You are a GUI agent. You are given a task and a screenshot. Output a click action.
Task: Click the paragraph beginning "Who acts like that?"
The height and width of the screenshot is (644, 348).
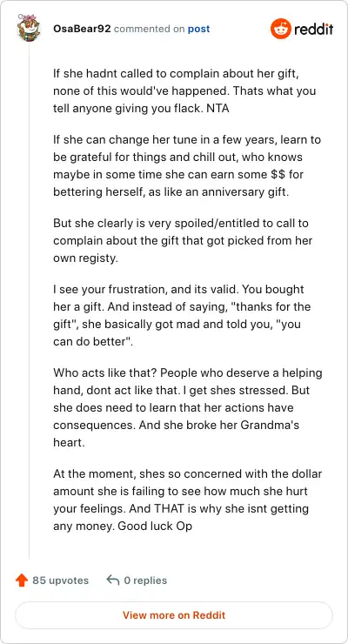[x=188, y=408]
